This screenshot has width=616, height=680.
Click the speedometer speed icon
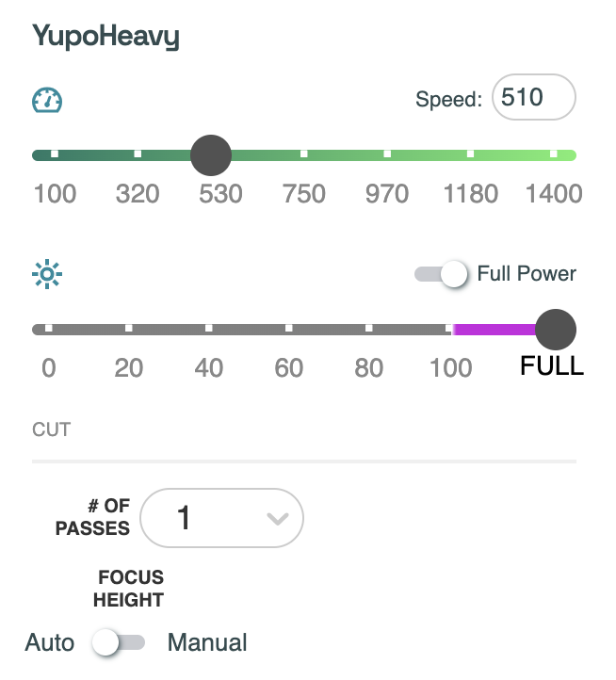[x=46, y=100]
